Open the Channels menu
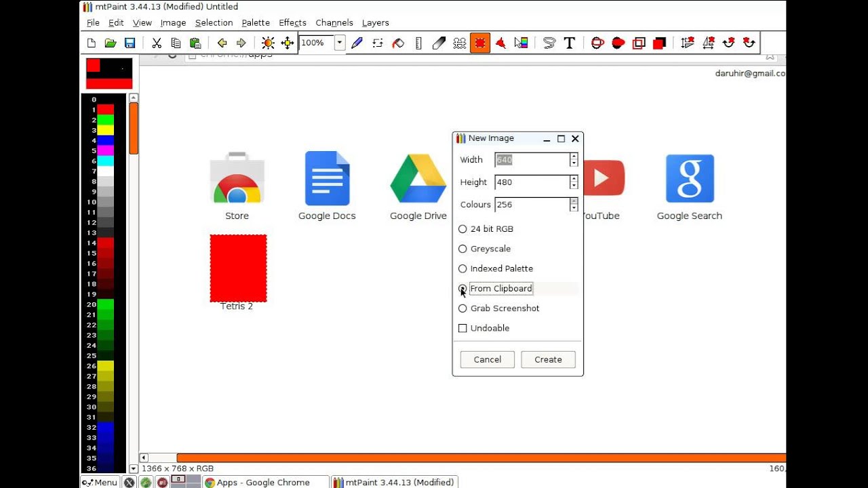Viewport: 868px width, 488px height. pyautogui.click(x=334, y=22)
